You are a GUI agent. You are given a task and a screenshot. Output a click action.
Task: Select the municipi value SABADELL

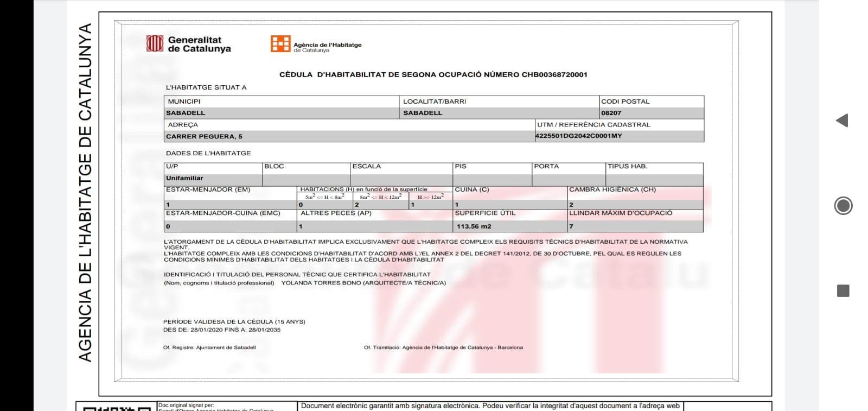click(186, 113)
